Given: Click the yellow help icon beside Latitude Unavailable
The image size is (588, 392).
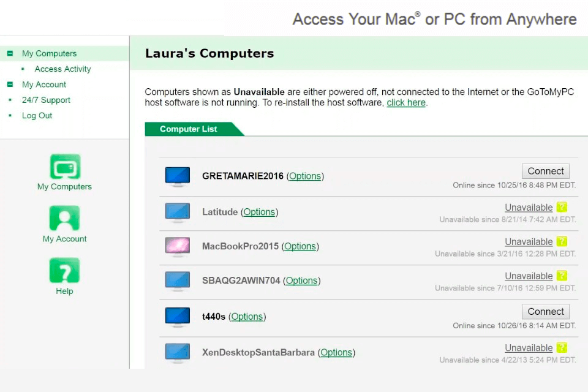Looking at the screenshot, I should pyautogui.click(x=562, y=207).
